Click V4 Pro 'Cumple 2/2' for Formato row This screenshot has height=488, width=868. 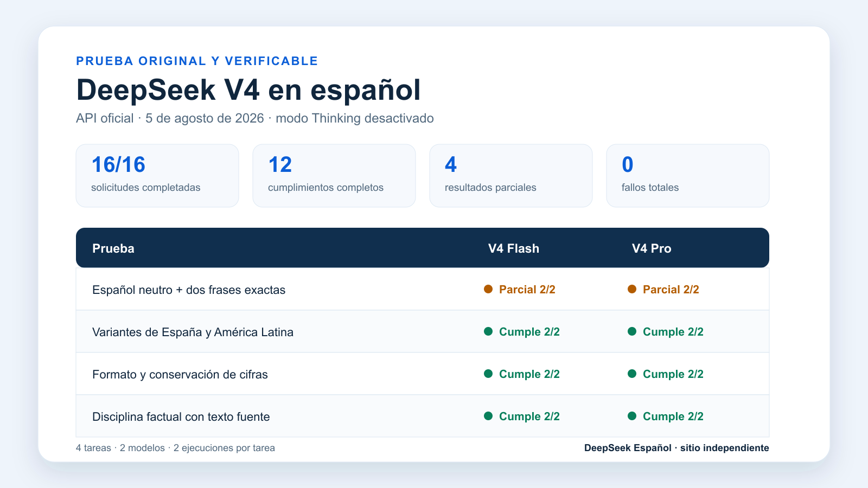tap(666, 374)
